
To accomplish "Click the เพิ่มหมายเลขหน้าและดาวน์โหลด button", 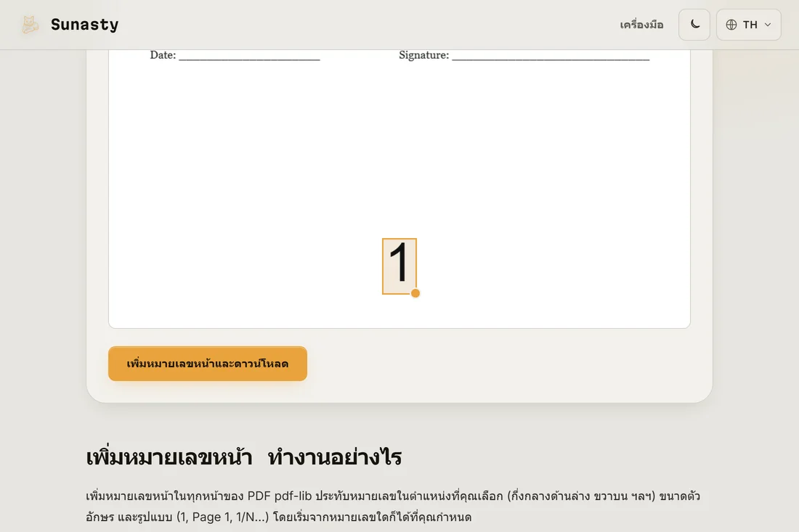I will pyautogui.click(x=208, y=364).
